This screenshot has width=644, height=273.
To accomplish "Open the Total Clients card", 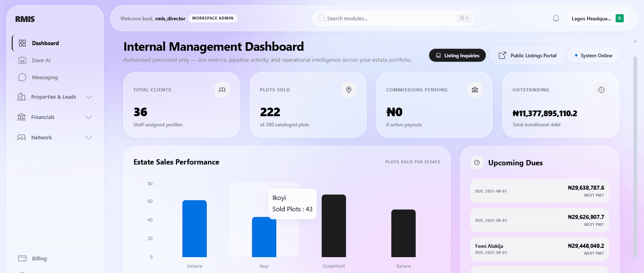I will [x=182, y=105].
